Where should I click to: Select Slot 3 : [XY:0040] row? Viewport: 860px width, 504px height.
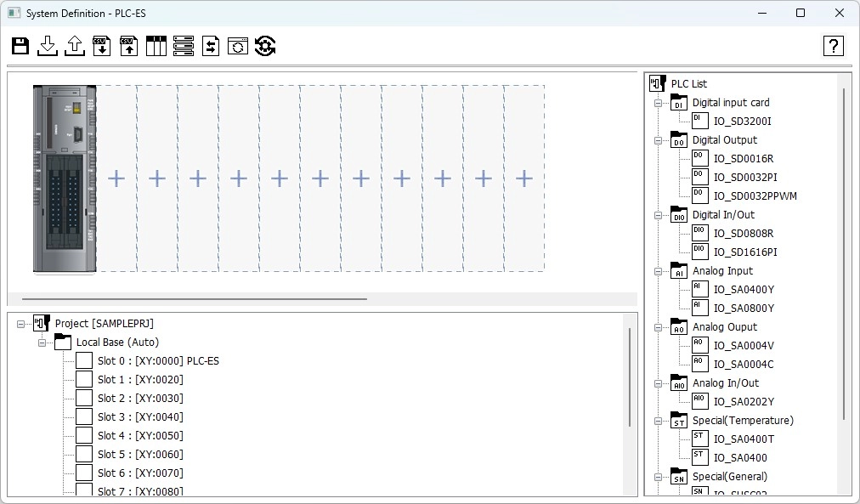pyautogui.click(x=140, y=416)
